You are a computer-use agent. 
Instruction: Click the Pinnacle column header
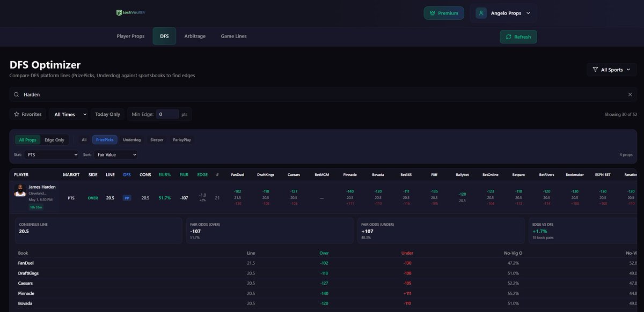click(x=350, y=175)
